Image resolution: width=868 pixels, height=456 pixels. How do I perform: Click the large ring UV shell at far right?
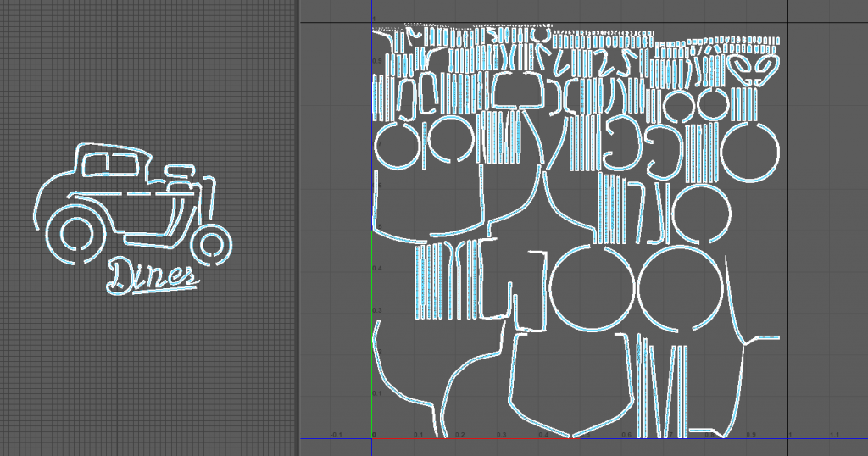[x=751, y=151]
